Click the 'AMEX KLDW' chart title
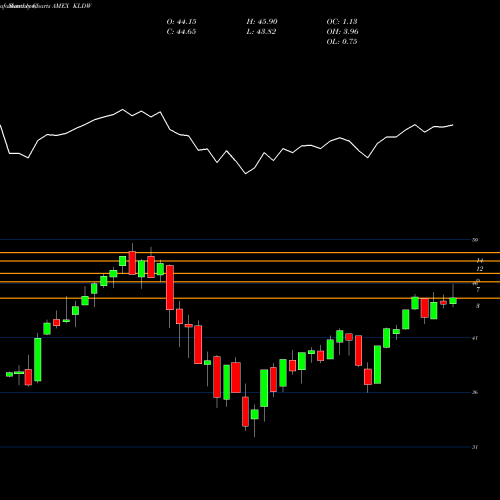The height and width of the screenshot is (500, 500). pyautogui.click(x=71, y=6)
